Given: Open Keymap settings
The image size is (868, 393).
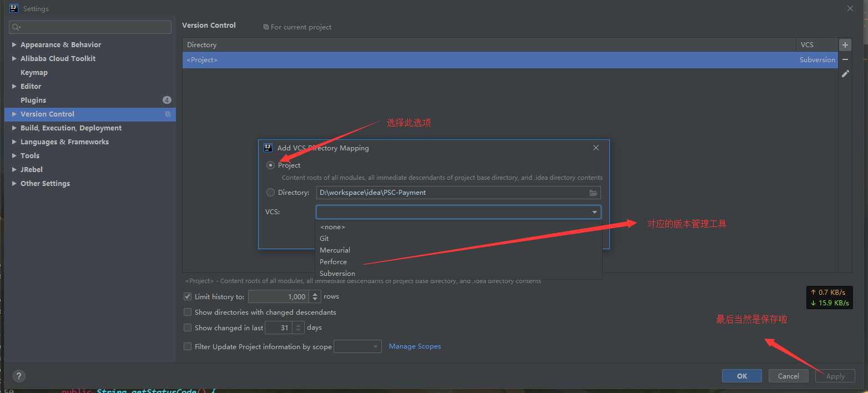Looking at the screenshot, I should (x=34, y=72).
